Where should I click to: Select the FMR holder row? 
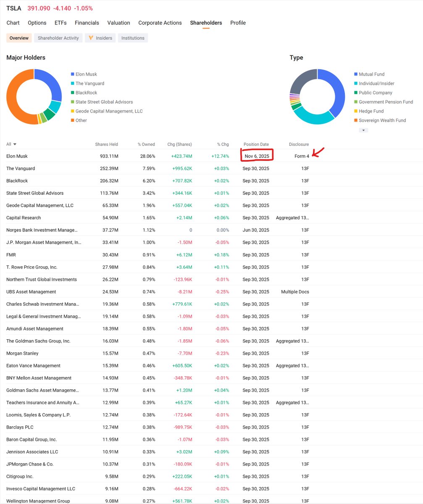(211, 255)
